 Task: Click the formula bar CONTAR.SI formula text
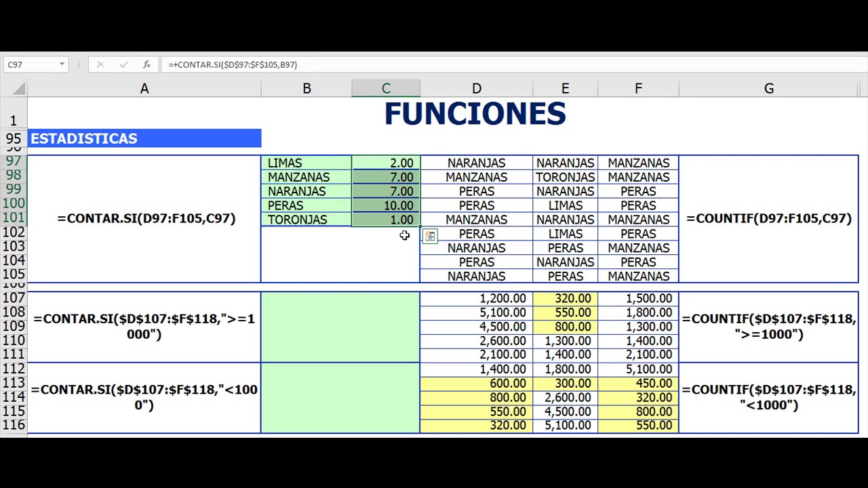pyautogui.click(x=233, y=64)
